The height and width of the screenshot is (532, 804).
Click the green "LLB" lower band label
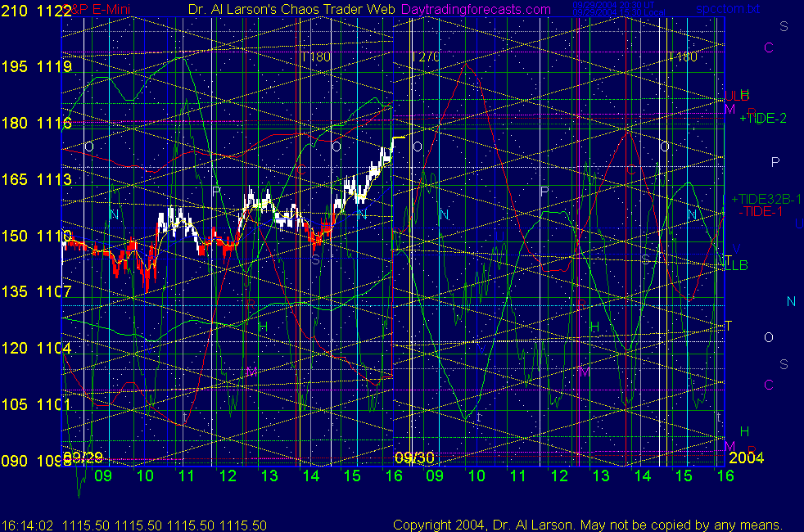click(736, 265)
